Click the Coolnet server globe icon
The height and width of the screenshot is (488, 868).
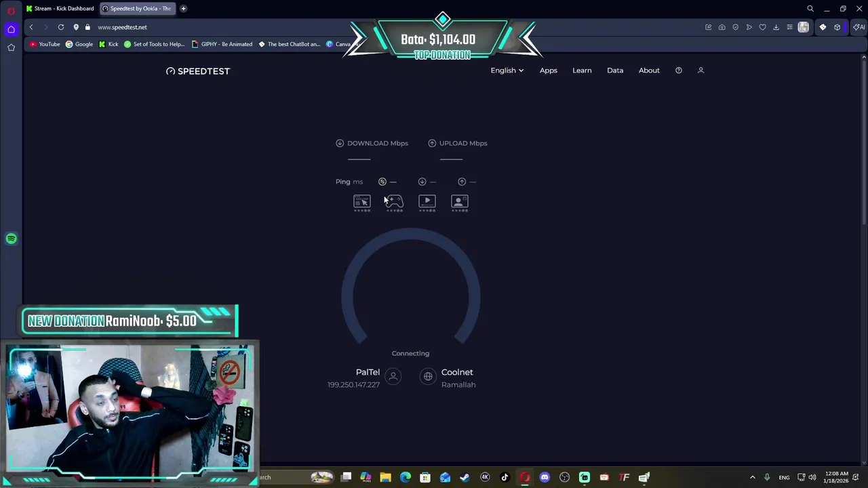(x=428, y=376)
